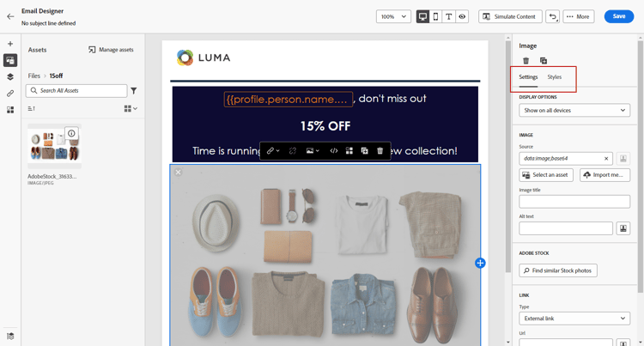This screenshot has height=346, width=644.
Task: Click Select an asset button
Action: click(x=546, y=175)
